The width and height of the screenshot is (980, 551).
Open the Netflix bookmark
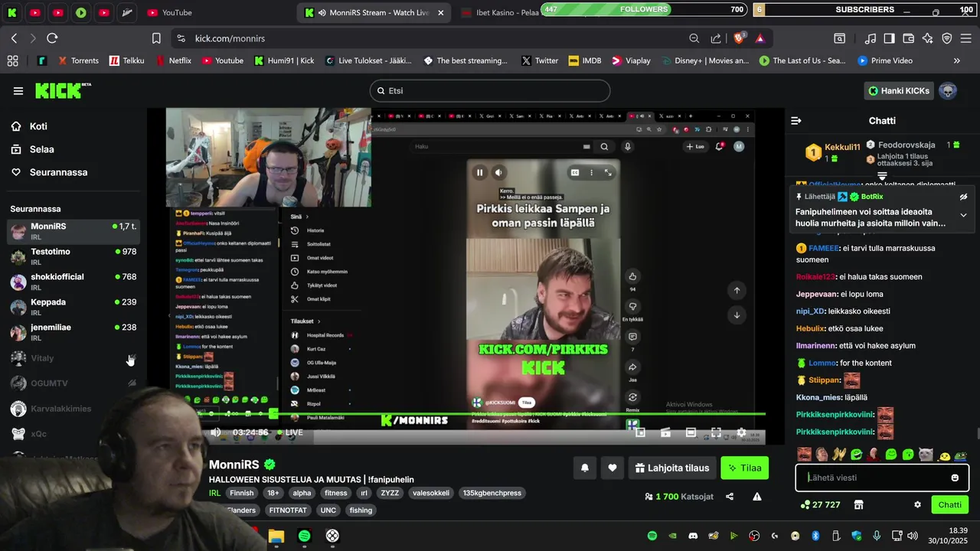click(x=173, y=60)
